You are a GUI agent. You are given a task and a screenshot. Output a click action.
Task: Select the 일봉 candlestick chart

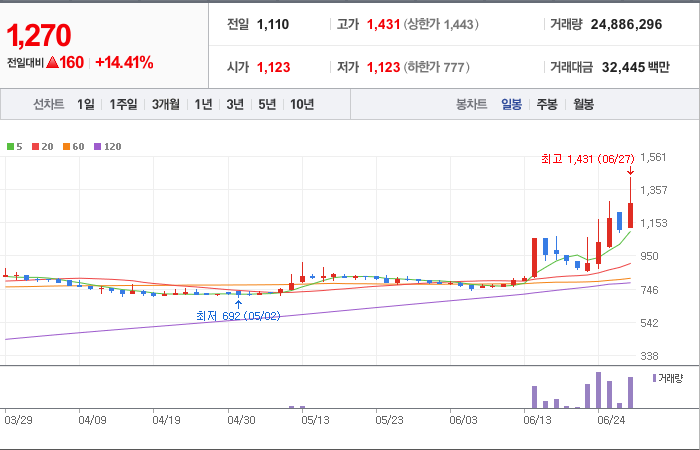pyautogui.click(x=511, y=104)
